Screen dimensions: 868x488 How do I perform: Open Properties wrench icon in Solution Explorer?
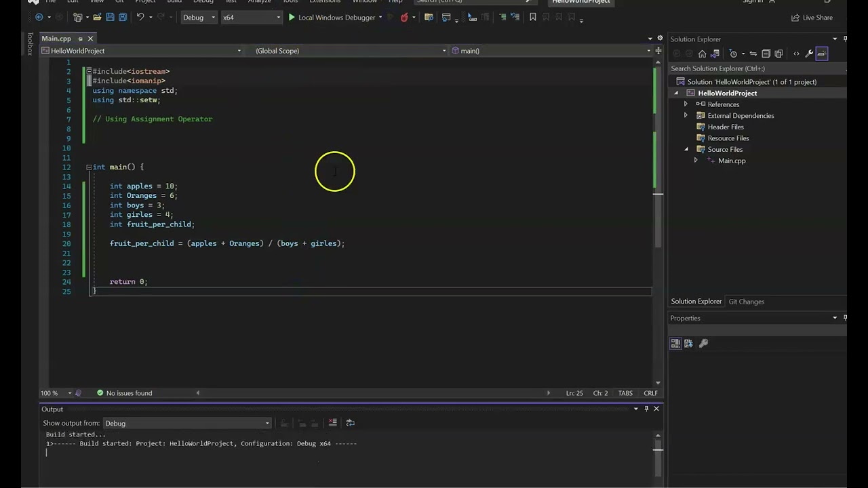click(x=809, y=54)
